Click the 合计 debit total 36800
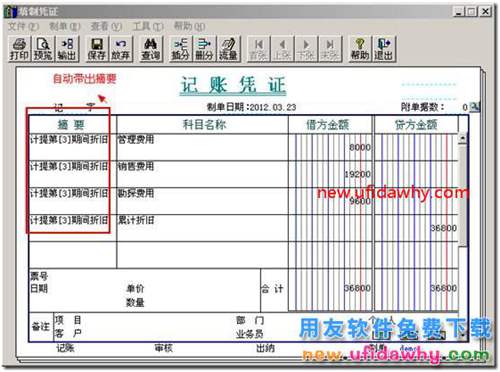Screen dimensions: 500x372 tap(357, 288)
